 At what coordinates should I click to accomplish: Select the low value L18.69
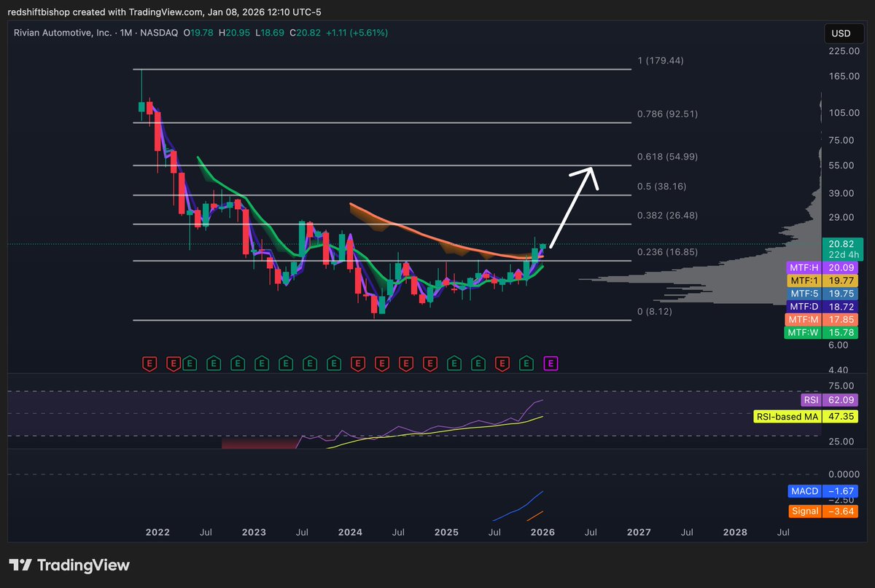271,33
